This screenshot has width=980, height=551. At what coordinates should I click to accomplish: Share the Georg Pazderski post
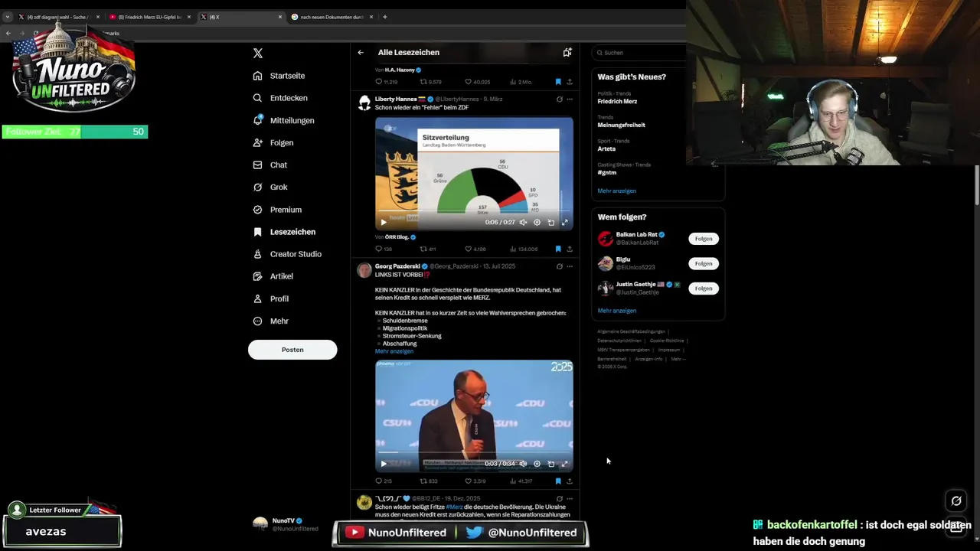point(570,481)
